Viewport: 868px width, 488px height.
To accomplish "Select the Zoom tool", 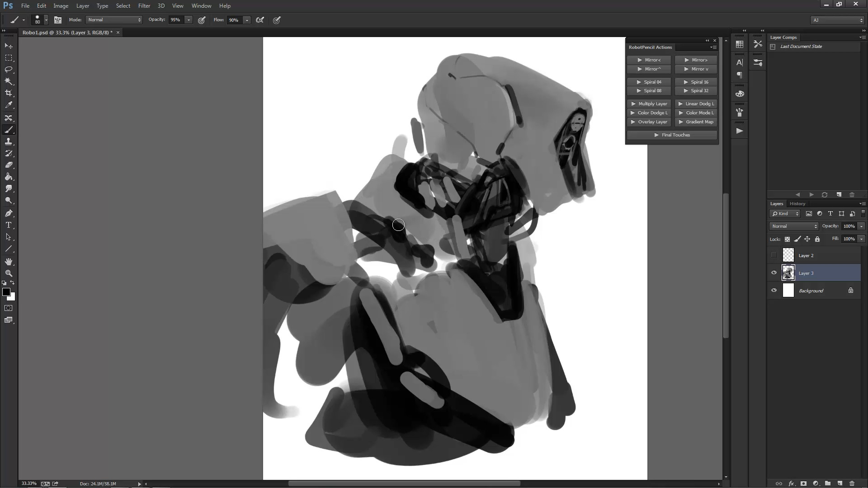I will click(9, 273).
